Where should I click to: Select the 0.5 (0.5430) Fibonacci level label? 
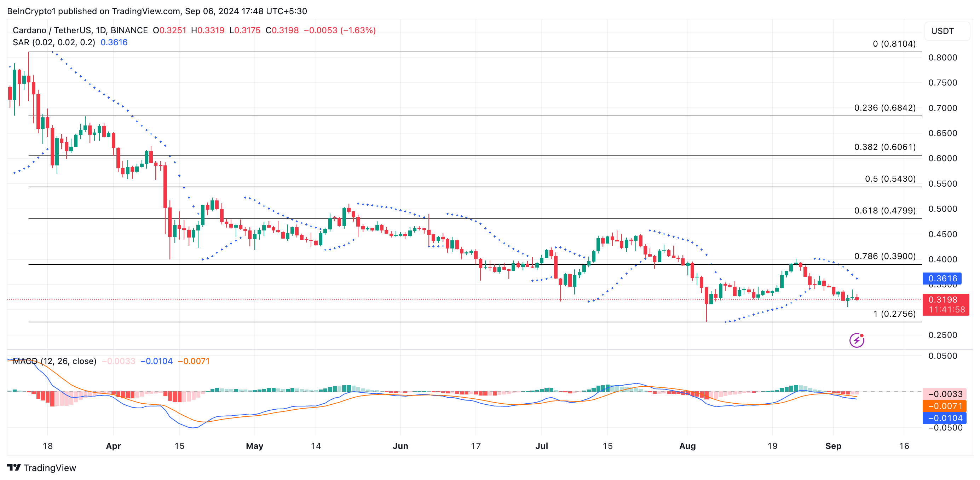point(890,178)
